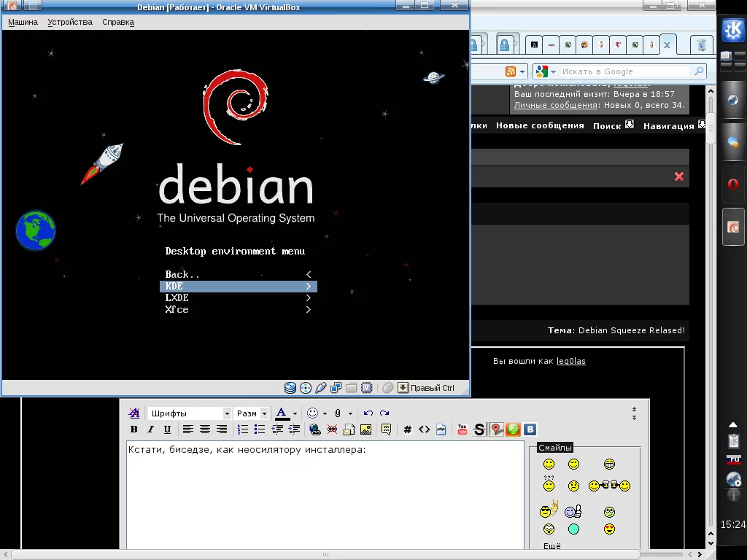Open the Разм font size dropdown

pyautogui.click(x=252, y=413)
